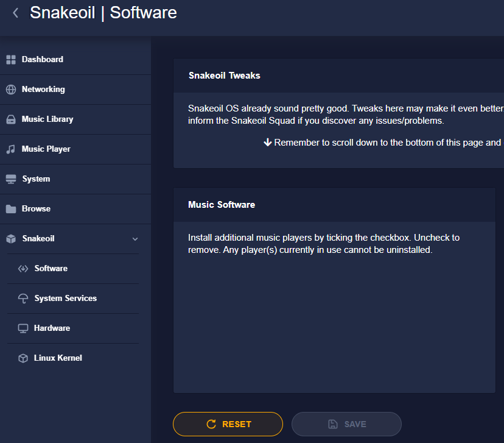Click the RESET button
The height and width of the screenshot is (443, 504).
click(228, 424)
